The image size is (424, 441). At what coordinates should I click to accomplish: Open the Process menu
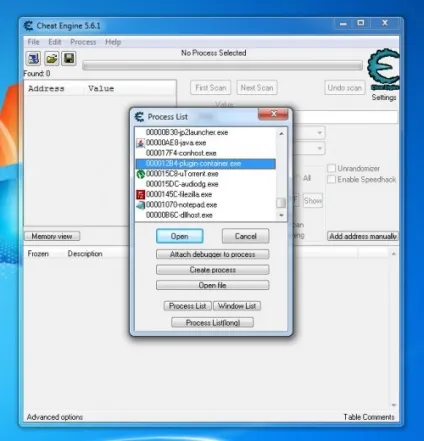[x=83, y=42]
